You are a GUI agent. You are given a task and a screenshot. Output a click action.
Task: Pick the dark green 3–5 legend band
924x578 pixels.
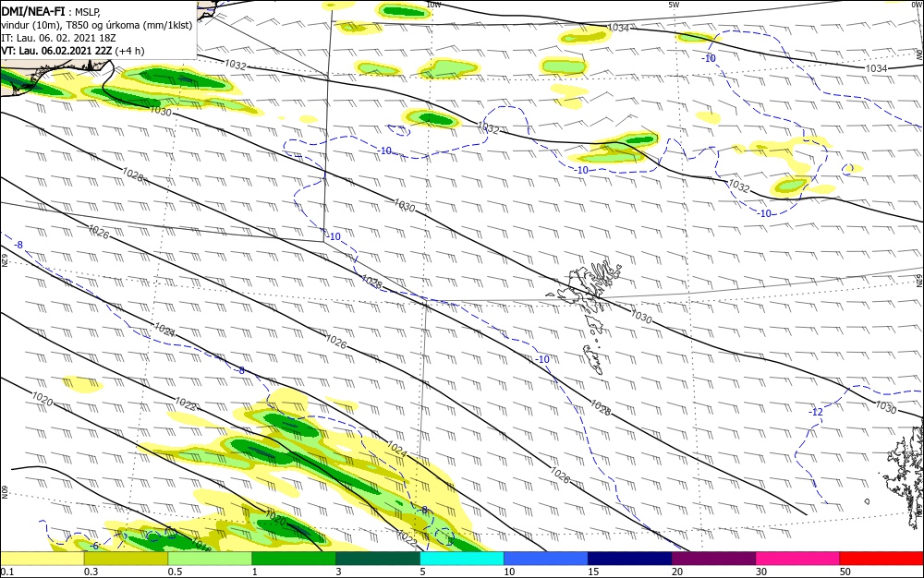[378, 559]
